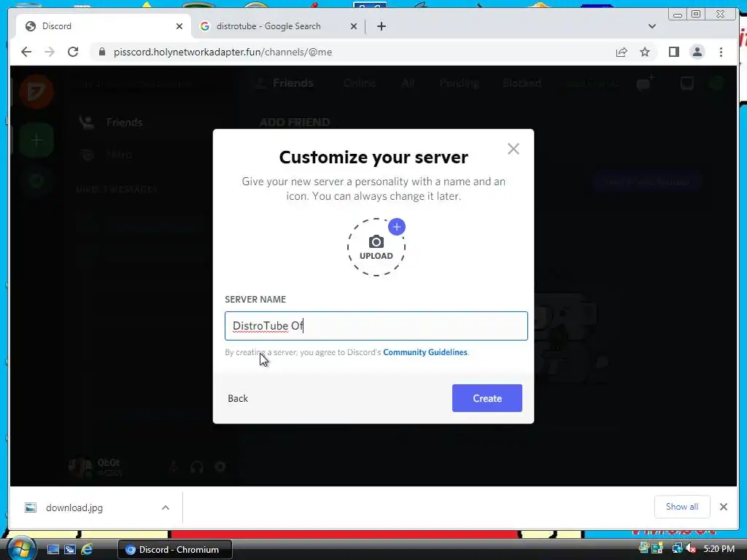Screen dimensions: 747x560
Task: Reload the current page
Action: (x=73, y=52)
